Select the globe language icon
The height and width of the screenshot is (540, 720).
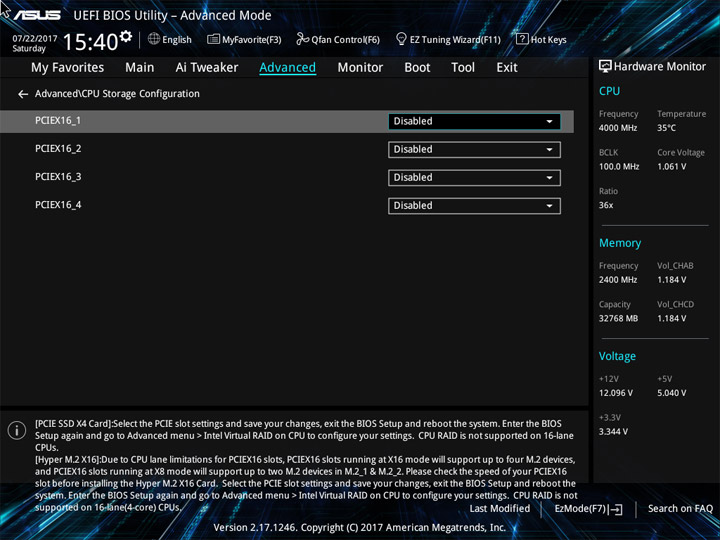coord(154,39)
